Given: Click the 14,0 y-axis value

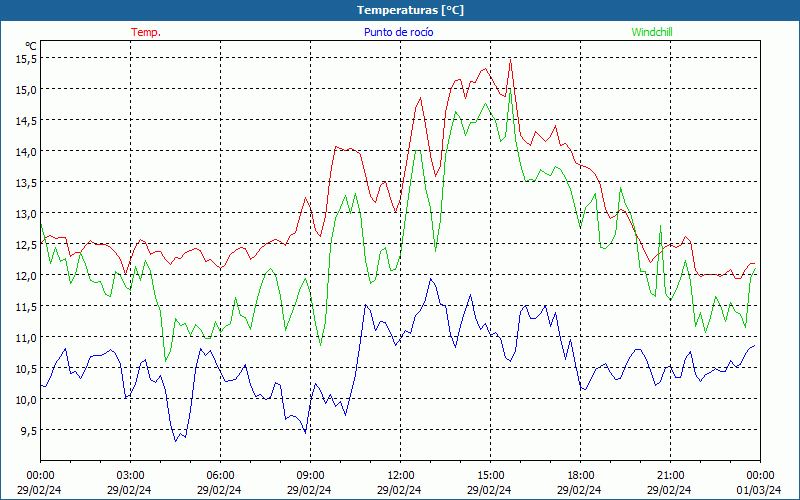Looking at the screenshot, I should (27, 152).
